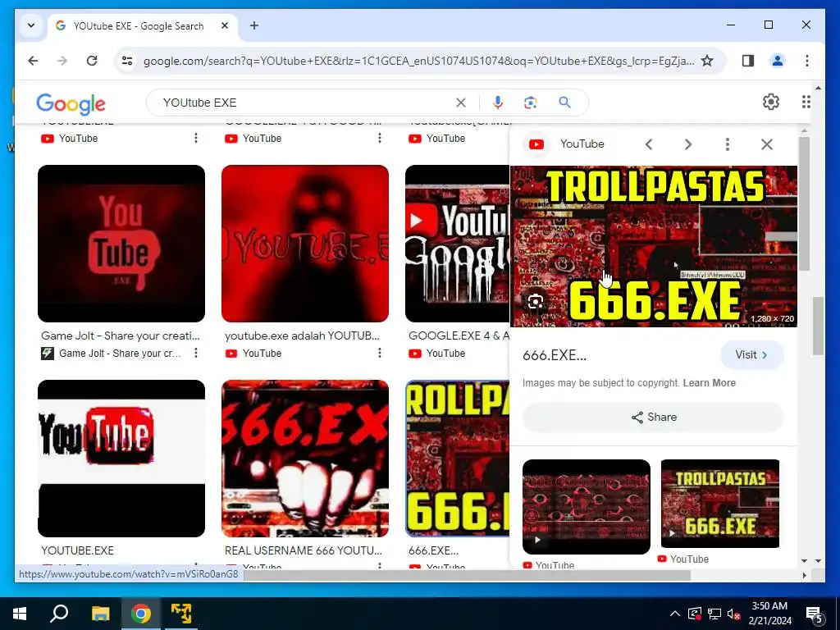Open Chrome side panel
The image size is (840, 630).
click(x=748, y=61)
